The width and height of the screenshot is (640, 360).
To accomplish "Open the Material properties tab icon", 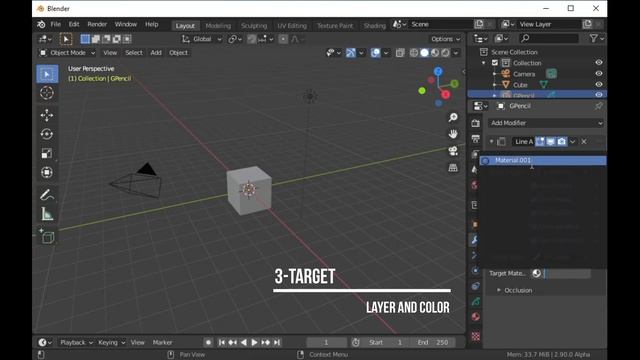I will pos(476,317).
